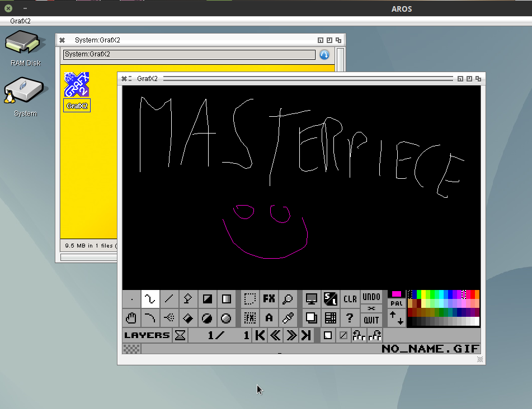The width and height of the screenshot is (532, 409).
Task: Select the rectangle tool
Action: pos(207,299)
